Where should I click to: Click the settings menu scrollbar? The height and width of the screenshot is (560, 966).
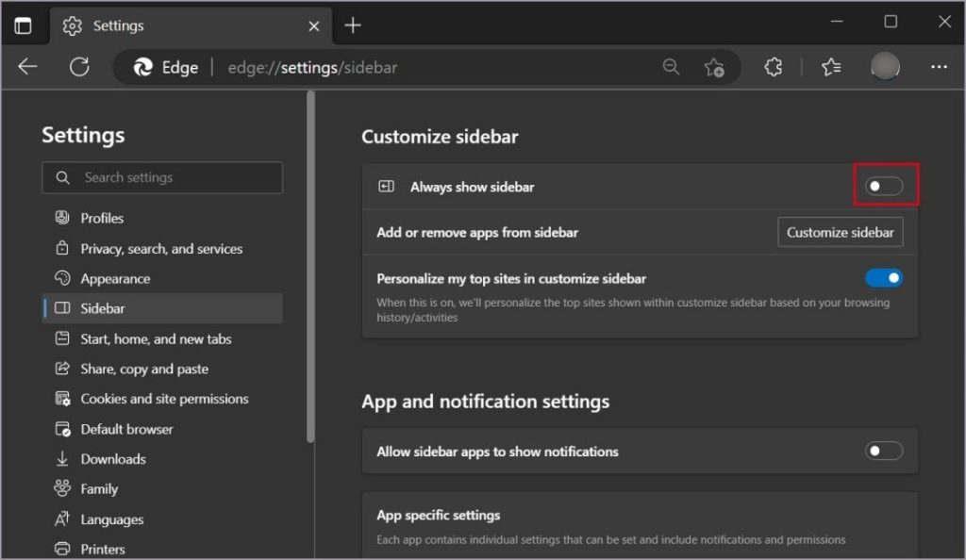(310, 267)
